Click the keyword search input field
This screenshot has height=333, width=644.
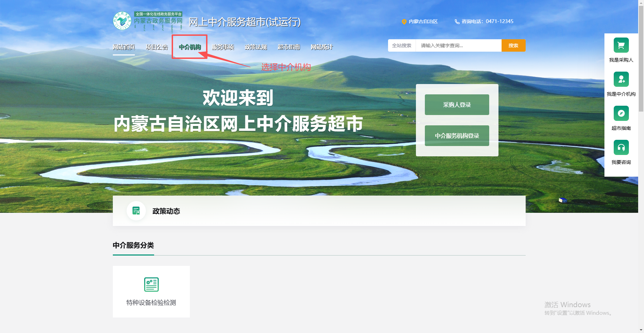coord(458,45)
